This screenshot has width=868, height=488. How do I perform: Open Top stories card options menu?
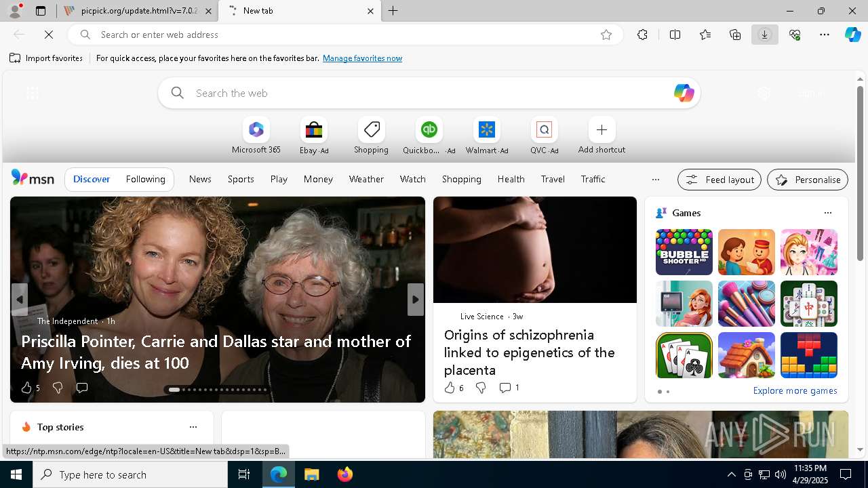coord(193,427)
